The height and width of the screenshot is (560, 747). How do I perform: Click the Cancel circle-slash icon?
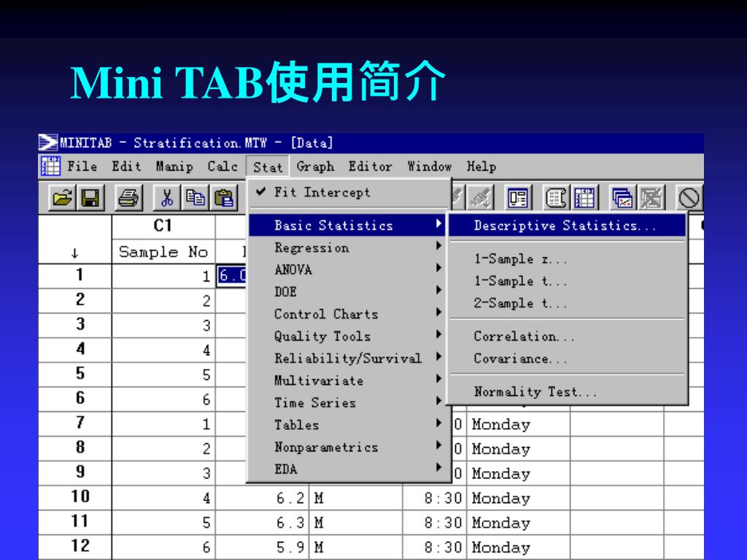689,198
